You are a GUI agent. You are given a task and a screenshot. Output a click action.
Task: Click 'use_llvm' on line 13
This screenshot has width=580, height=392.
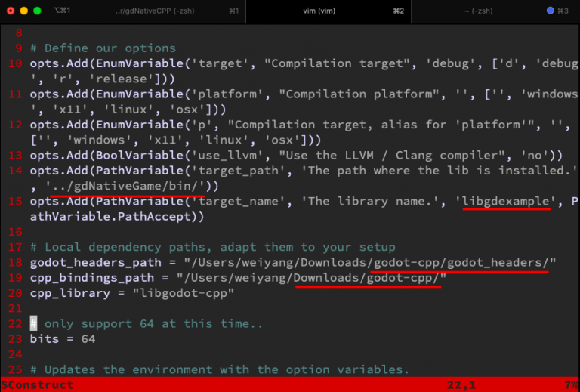227,156
